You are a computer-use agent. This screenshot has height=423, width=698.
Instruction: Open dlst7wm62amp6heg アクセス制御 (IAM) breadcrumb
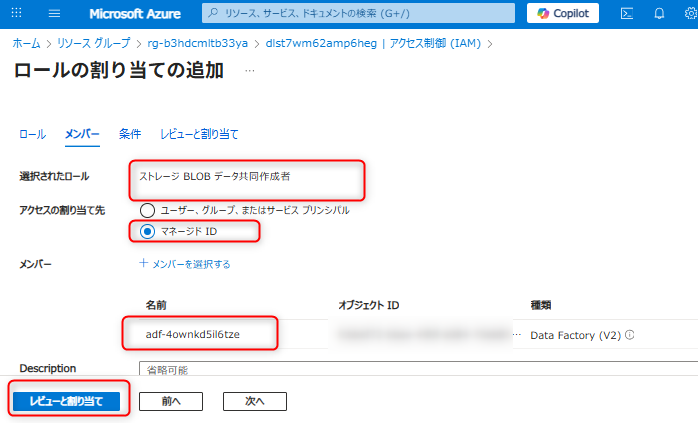coord(373,43)
